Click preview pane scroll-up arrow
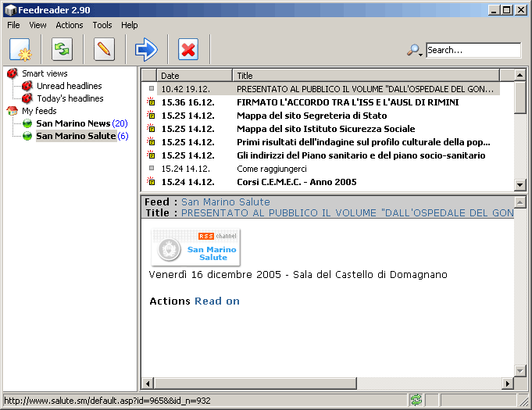This screenshot has height=410, width=532. [x=520, y=202]
